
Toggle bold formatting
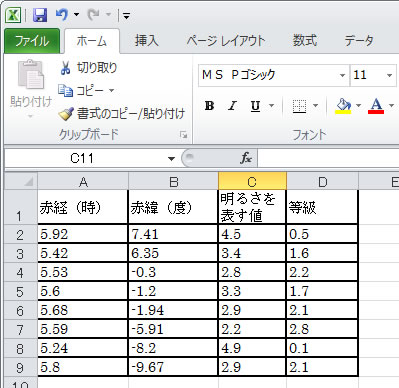pos(209,106)
